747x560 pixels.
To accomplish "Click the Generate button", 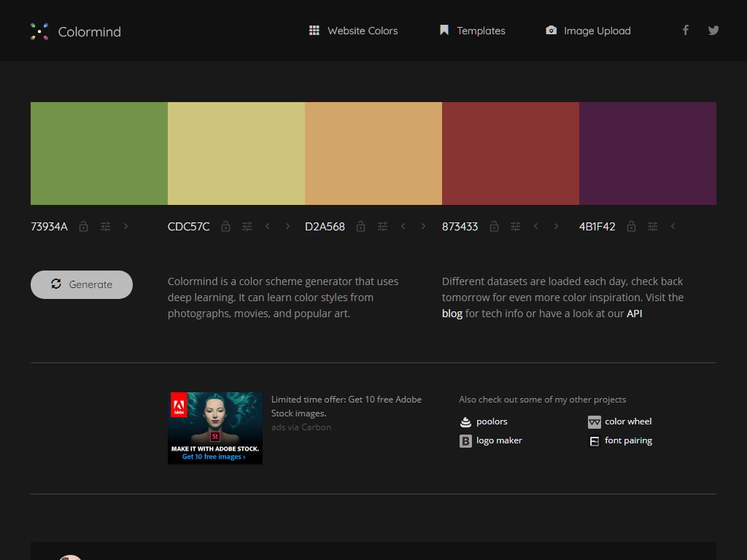I will click(x=82, y=285).
